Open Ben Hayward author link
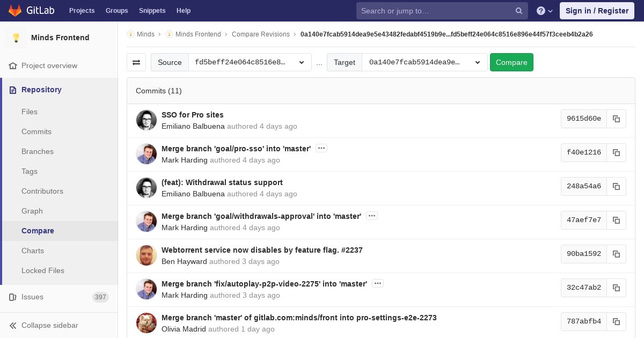Image resolution: width=644 pixels, height=338 pixels. coord(184,261)
